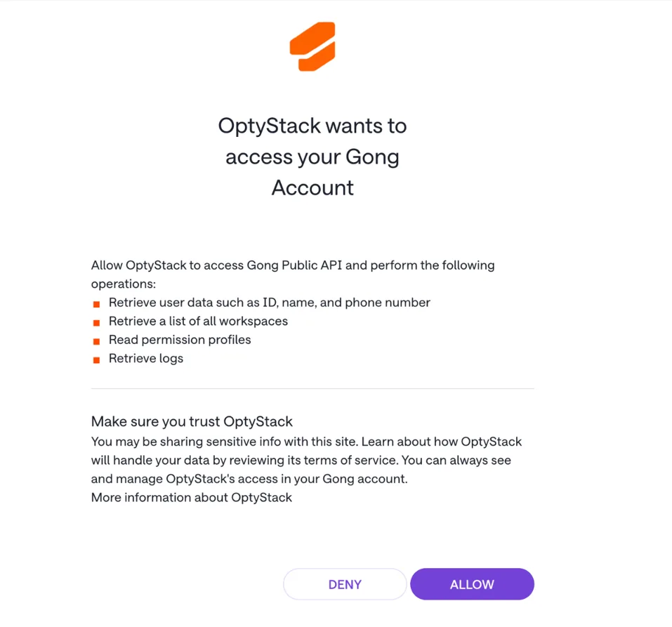Click the Gong Public API sentence
Image resolution: width=672 pixels, height=627 pixels.
[x=293, y=275]
